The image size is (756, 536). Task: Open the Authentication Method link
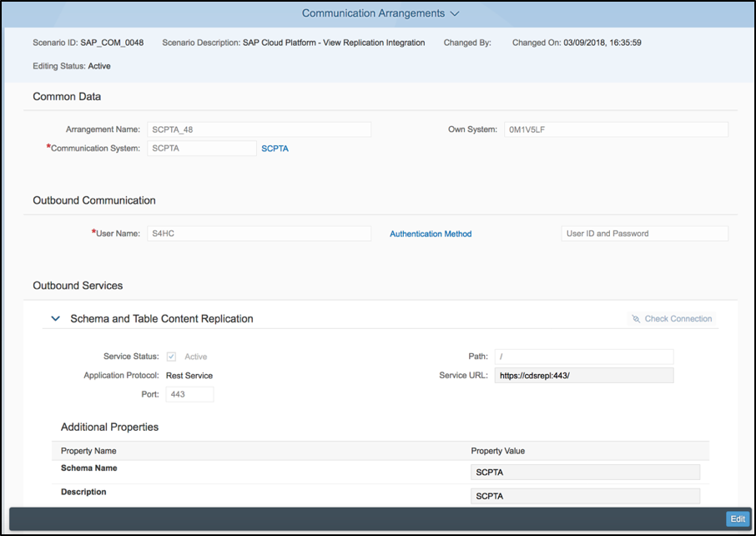[x=431, y=234]
